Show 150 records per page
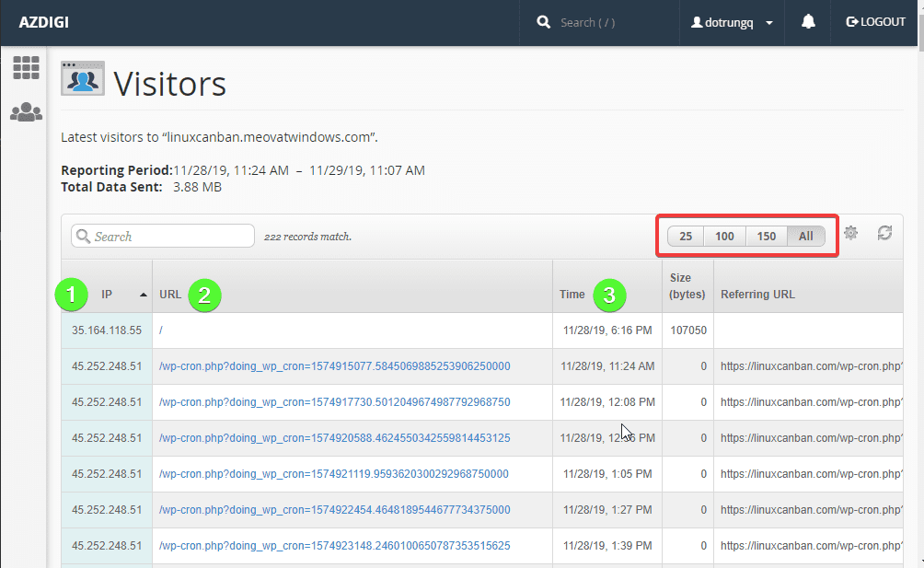 [766, 237]
